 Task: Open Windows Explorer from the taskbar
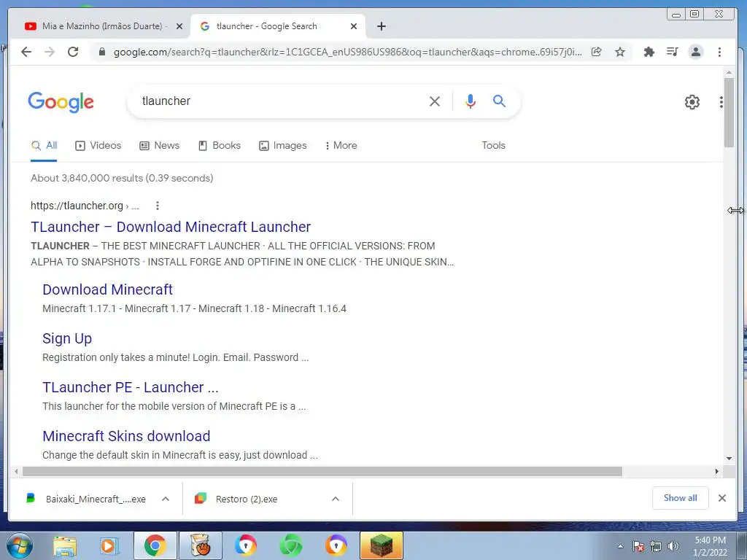[65, 546]
